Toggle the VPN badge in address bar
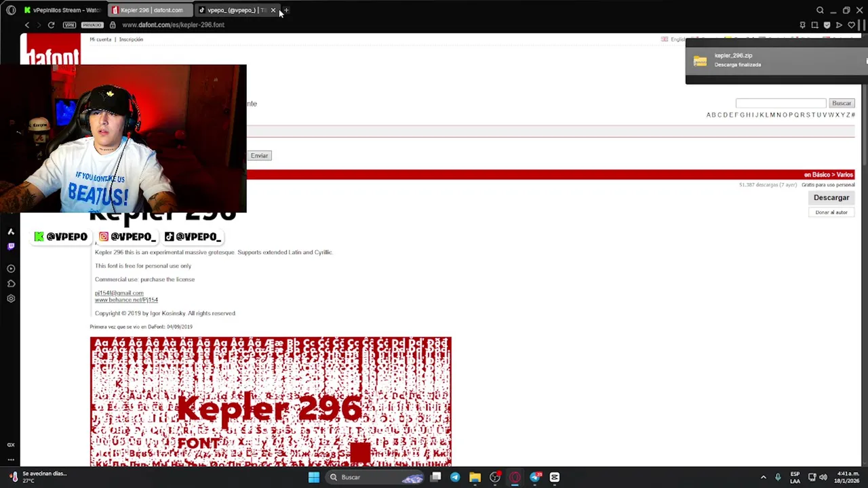This screenshot has width=868, height=488. (69, 25)
